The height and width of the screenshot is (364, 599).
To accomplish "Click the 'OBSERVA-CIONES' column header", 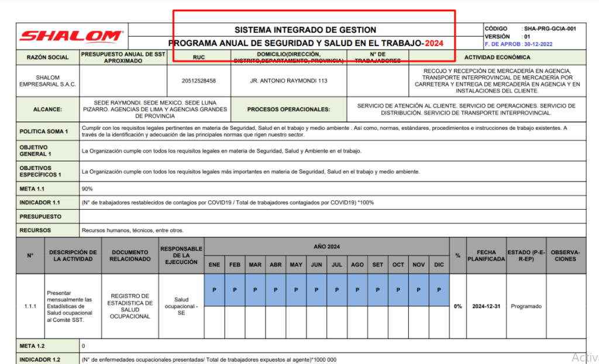I will [x=566, y=256].
